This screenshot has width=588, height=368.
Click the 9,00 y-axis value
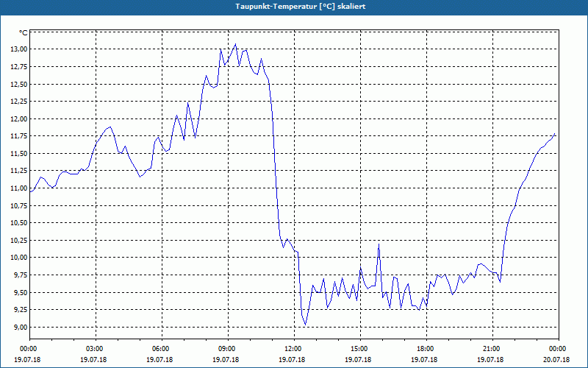[21, 327]
